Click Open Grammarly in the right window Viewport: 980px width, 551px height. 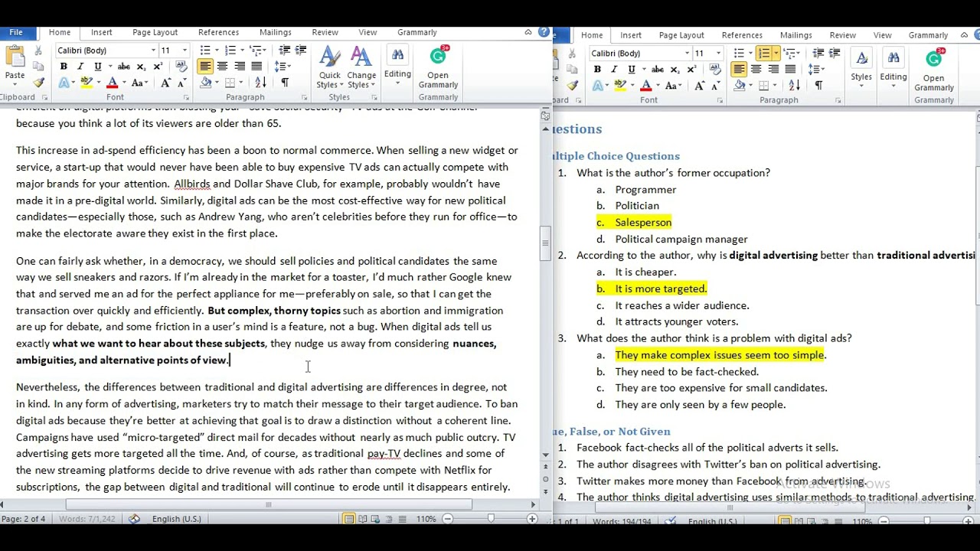tap(934, 70)
